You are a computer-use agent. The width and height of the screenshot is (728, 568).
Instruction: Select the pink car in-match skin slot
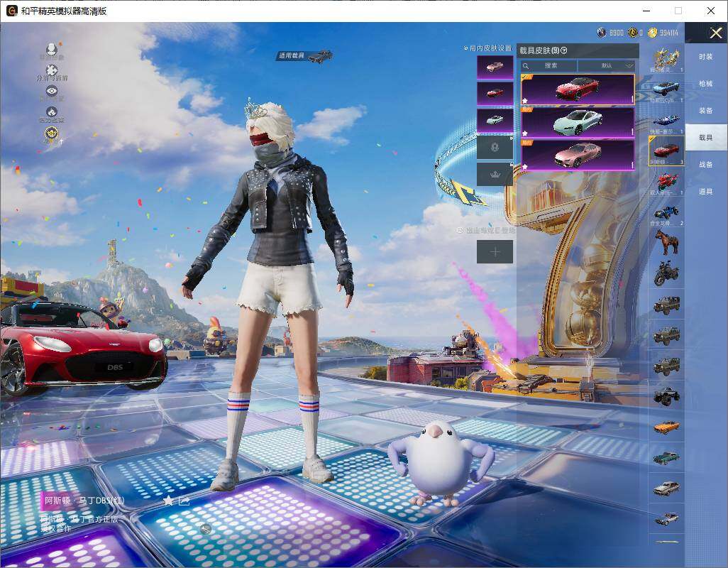click(495, 67)
